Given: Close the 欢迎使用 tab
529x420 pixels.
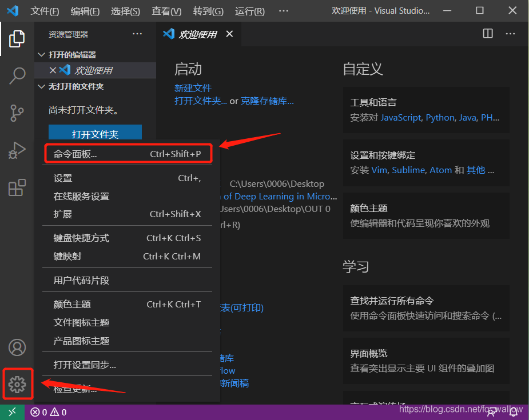Looking at the screenshot, I should [229, 34].
